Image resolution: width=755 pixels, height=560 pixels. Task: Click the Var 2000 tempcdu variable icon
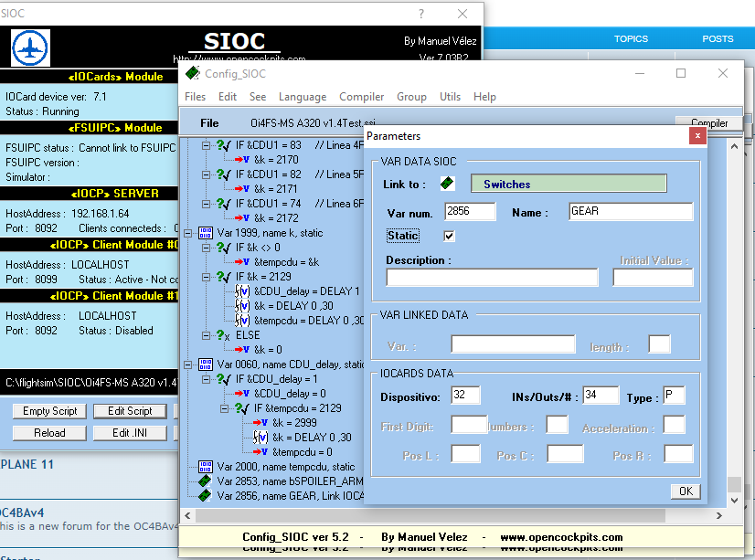[205, 467]
